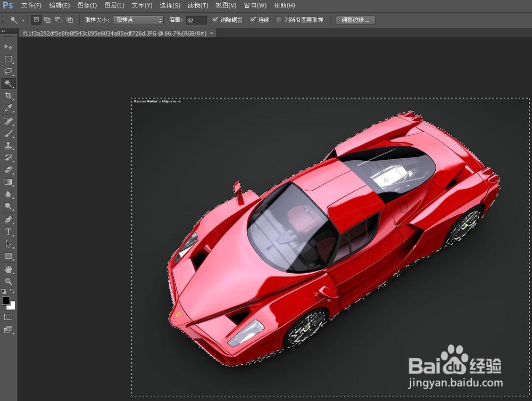The image size is (532, 401).
Task: Enable 对所有图层取样 checkbox
Action: [x=279, y=20]
